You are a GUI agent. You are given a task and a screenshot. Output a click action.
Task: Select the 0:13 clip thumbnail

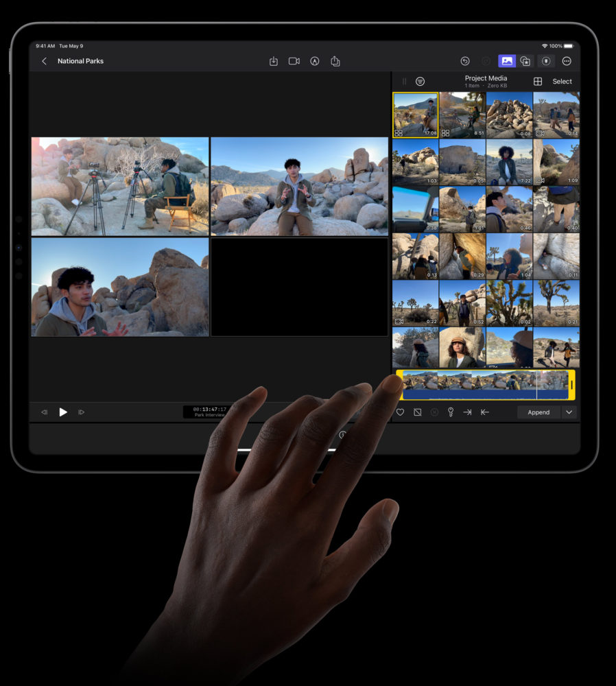[415, 257]
